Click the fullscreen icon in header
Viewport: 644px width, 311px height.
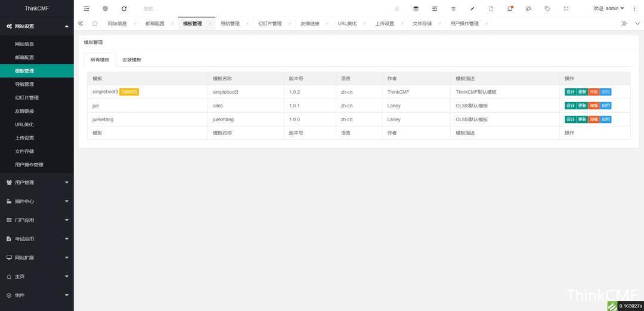(x=566, y=8)
